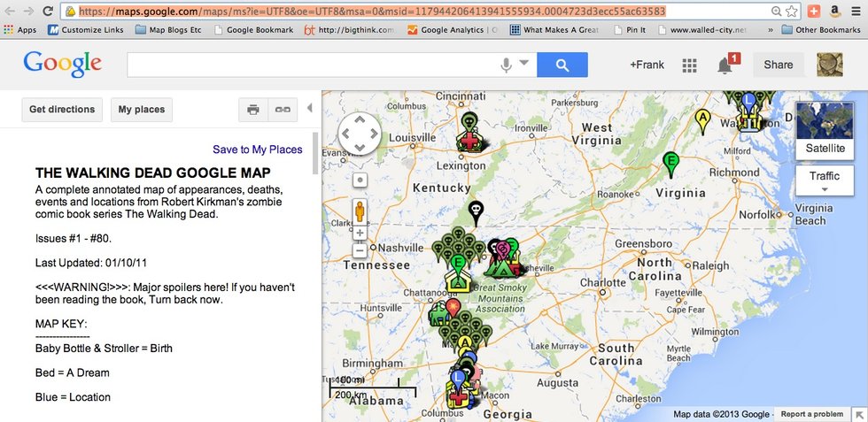868x422 pixels.
Task: Pan the map left with the arrow
Action: (345, 134)
